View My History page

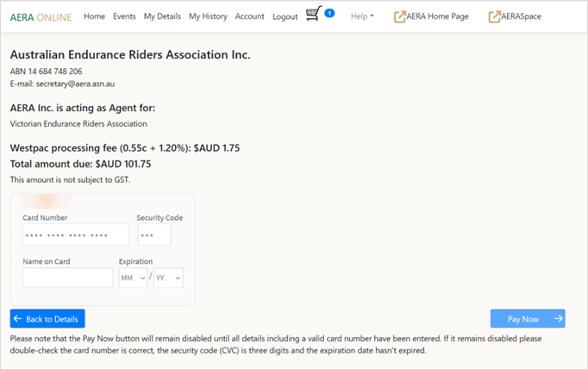(x=208, y=16)
